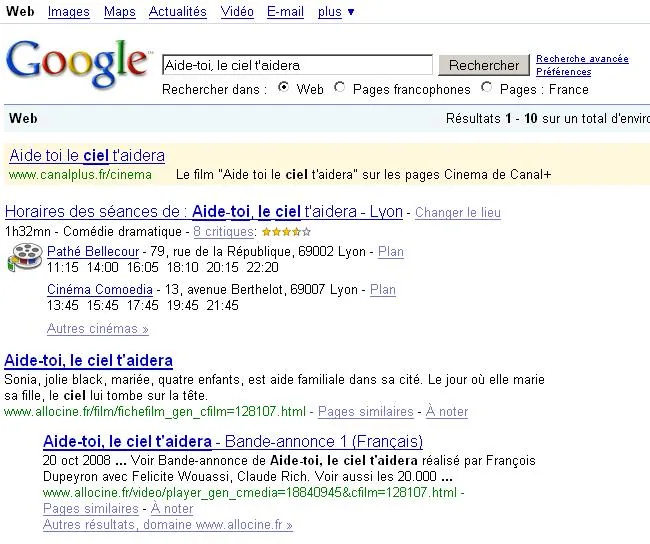Screen dimensions: 650x544
Task: Open Recherche avancée link
Action: point(582,59)
